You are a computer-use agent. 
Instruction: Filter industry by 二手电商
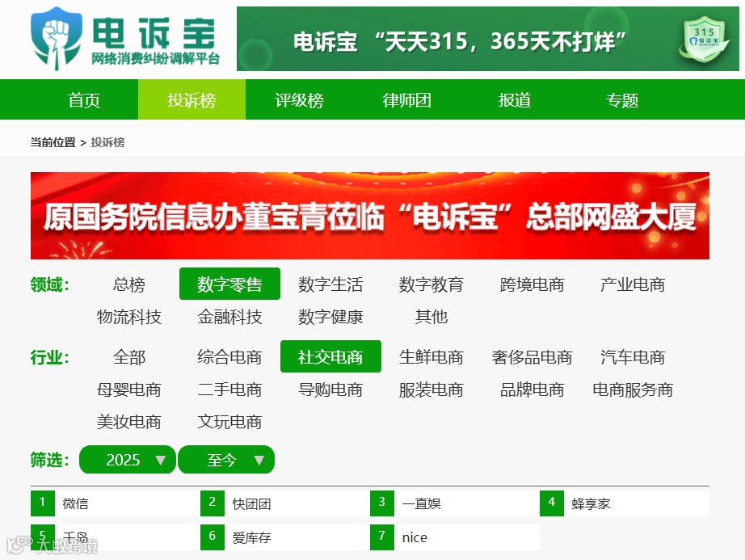coord(229,389)
